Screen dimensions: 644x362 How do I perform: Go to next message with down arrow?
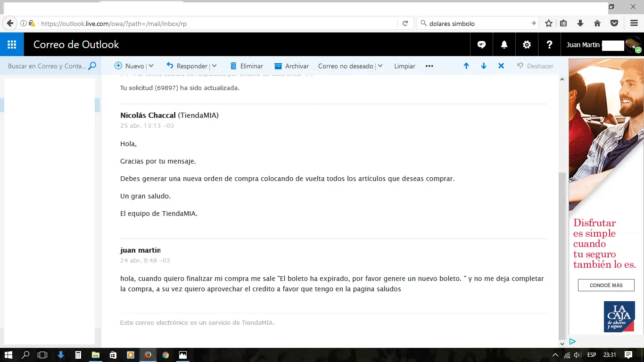(484, 66)
